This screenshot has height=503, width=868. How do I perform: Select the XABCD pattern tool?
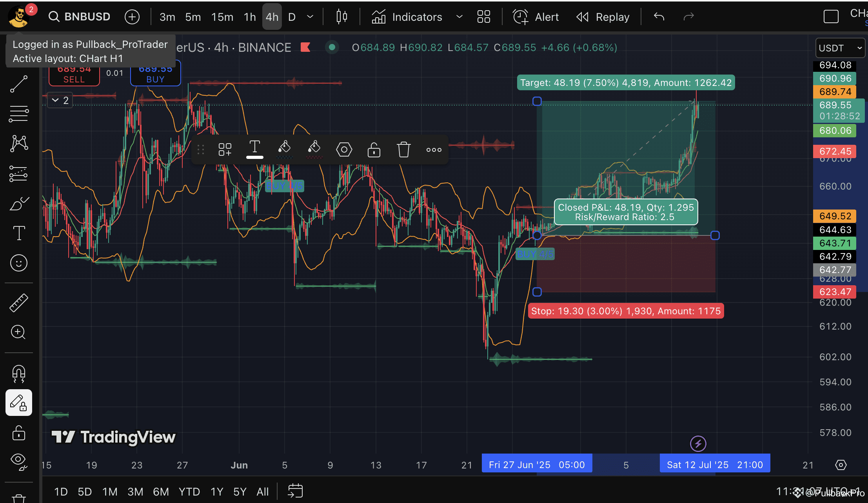point(19,144)
